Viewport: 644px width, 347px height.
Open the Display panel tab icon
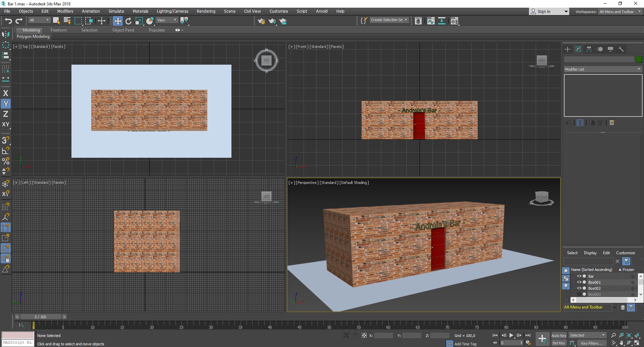click(610, 49)
